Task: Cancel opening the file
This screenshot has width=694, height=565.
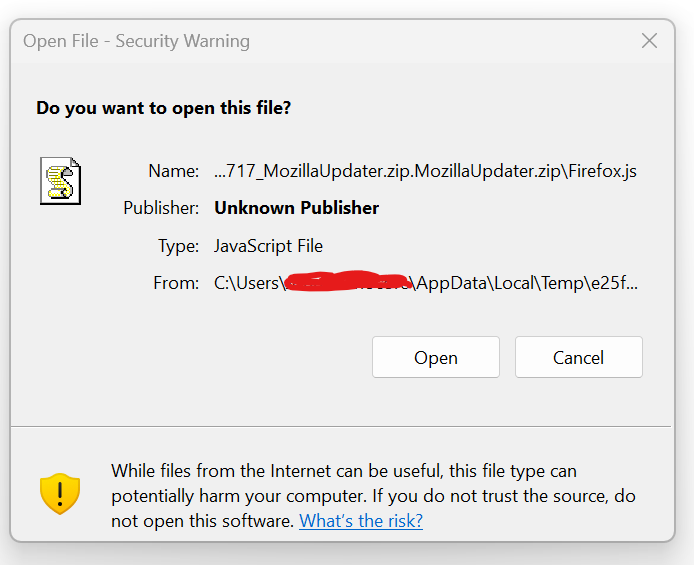Action: point(578,358)
